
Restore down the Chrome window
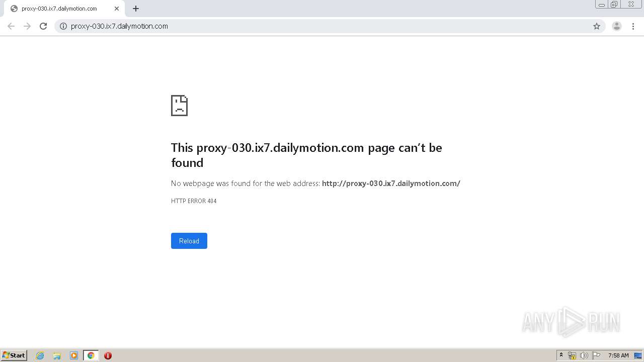click(x=614, y=5)
